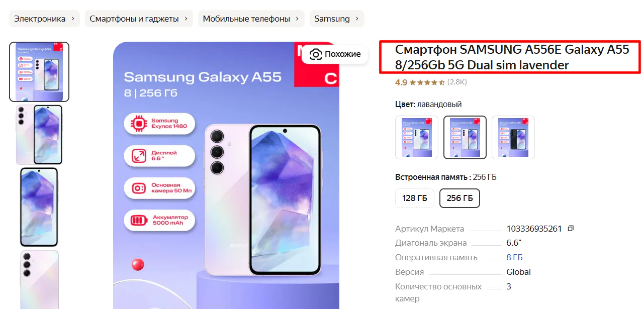
Task: Show the third thumbnail of the phone front
Action: pos(40,207)
